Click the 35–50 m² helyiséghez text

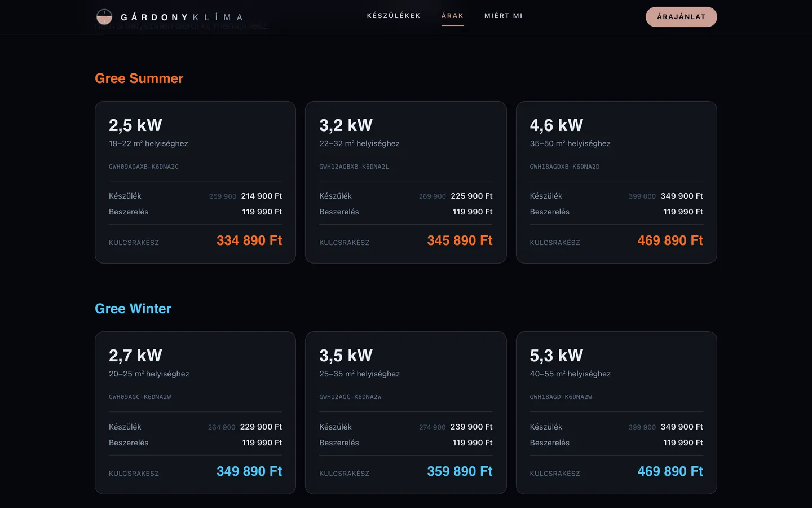(570, 143)
